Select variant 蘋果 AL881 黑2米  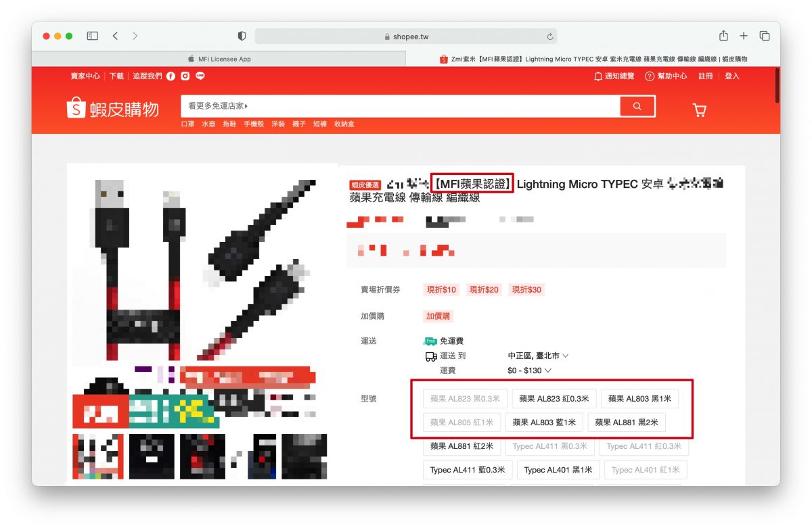pyautogui.click(x=627, y=423)
